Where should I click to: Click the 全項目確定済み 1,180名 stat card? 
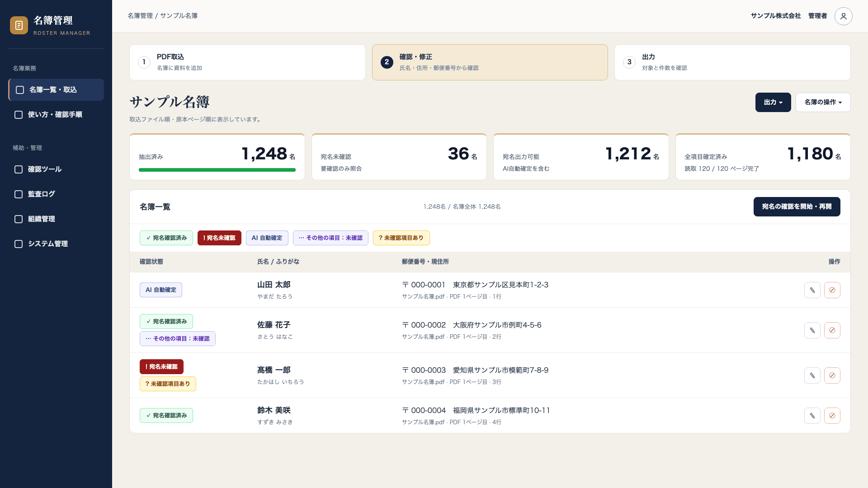[763, 157]
